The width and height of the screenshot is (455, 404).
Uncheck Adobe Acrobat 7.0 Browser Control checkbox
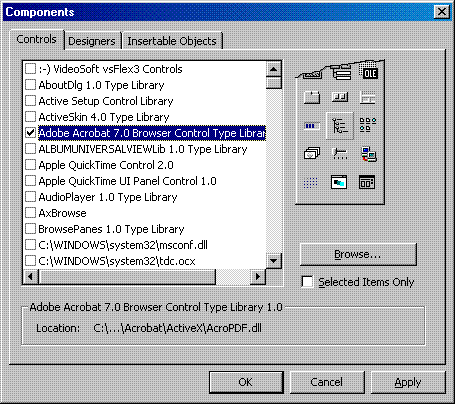point(30,133)
